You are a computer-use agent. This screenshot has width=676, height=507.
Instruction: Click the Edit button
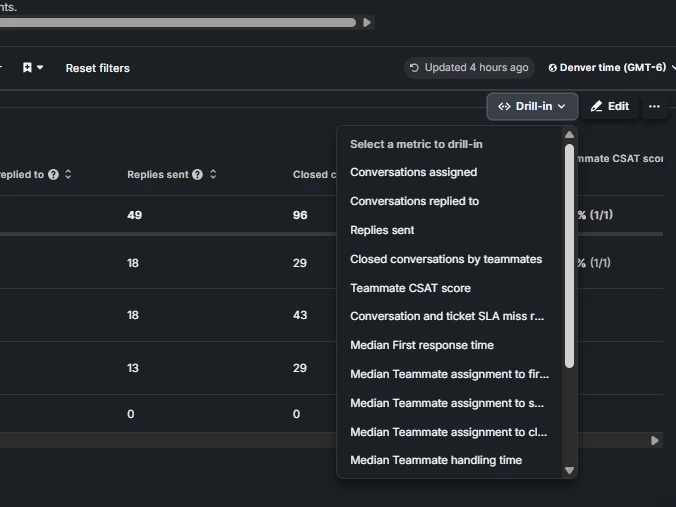(610, 106)
